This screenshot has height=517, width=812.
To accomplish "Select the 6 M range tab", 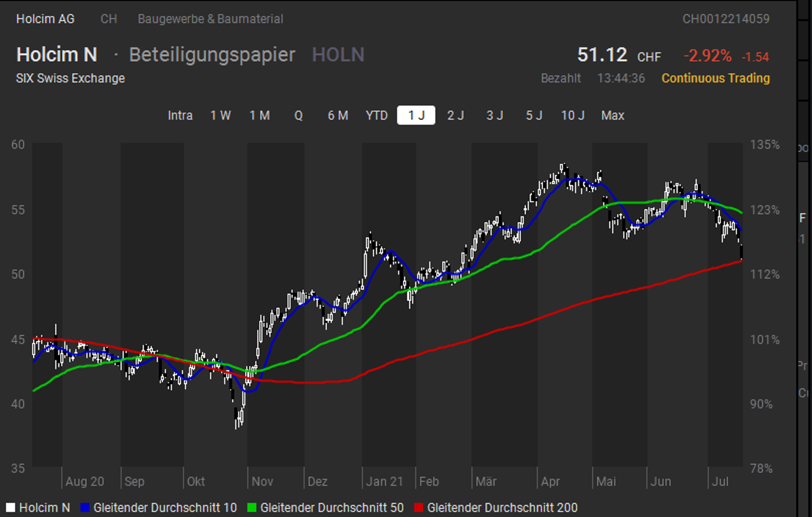I will (338, 116).
